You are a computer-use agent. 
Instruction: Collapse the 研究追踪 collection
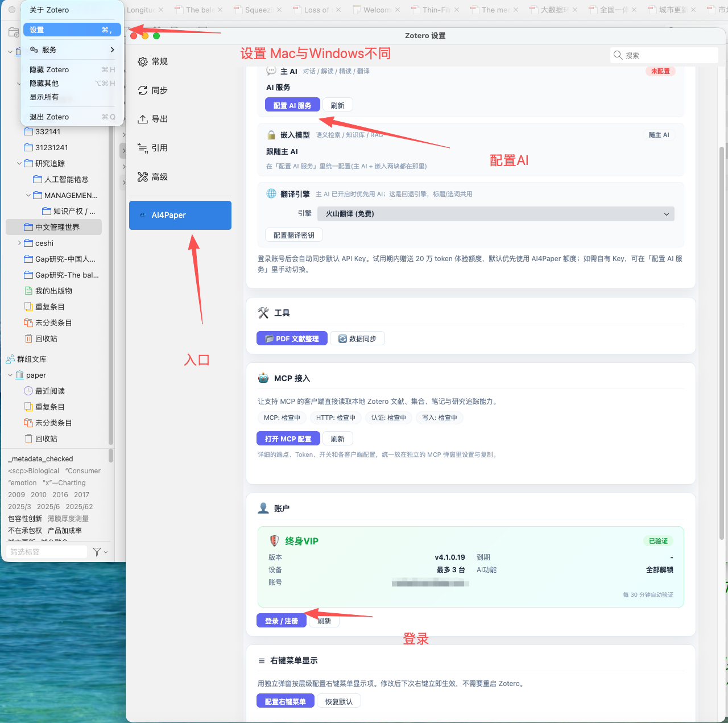coord(19,163)
